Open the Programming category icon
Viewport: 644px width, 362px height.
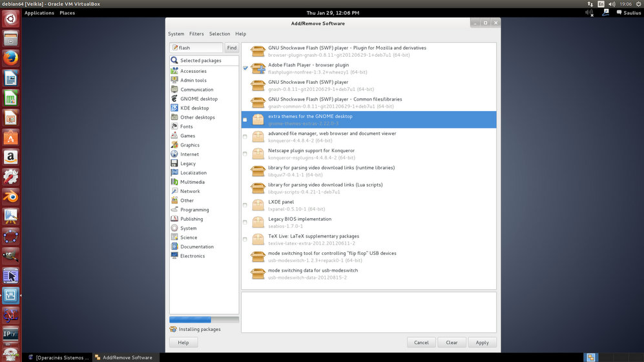coord(174,210)
